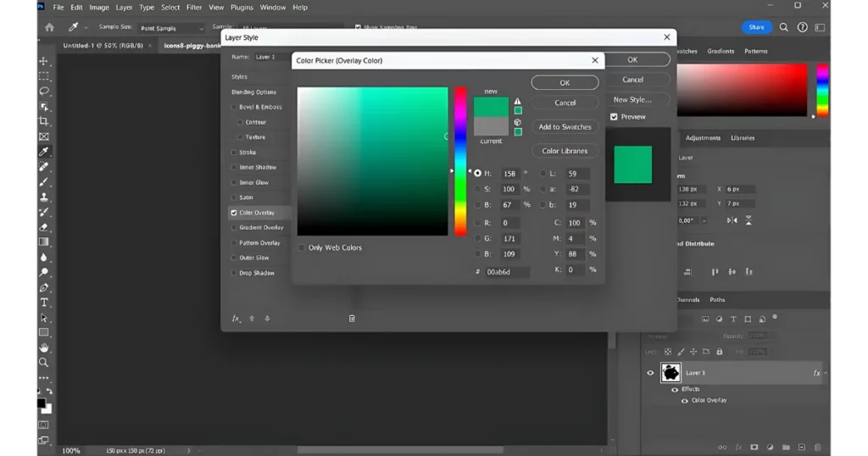This screenshot has height=456, width=868.
Task: Click inside the color field gradient square
Action: [373, 161]
